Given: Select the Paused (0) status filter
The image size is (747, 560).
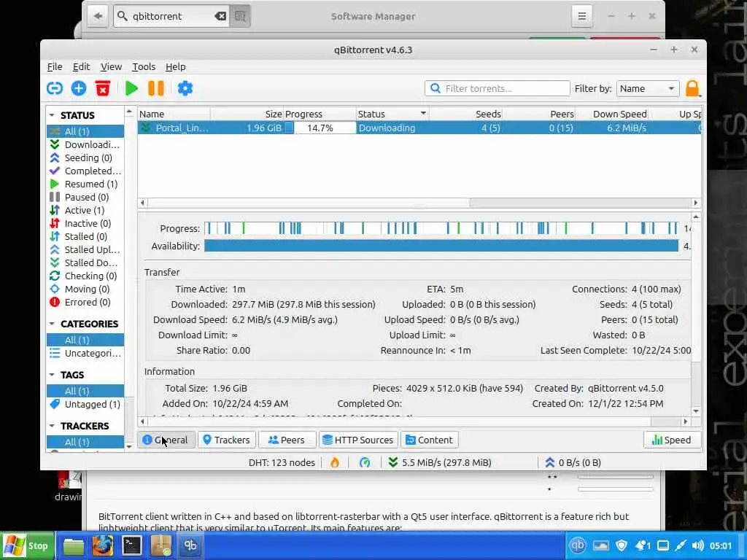Looking at the screenshot, I should (85, 197).
